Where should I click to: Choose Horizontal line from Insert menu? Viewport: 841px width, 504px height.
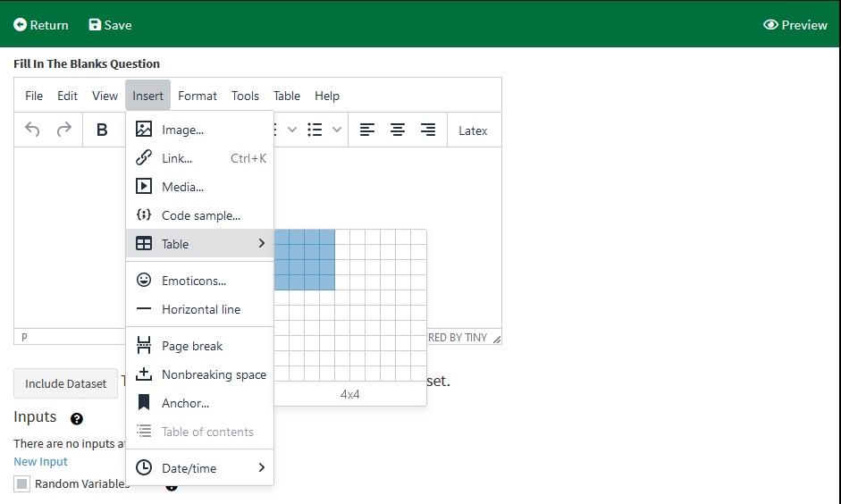point(200,309)
